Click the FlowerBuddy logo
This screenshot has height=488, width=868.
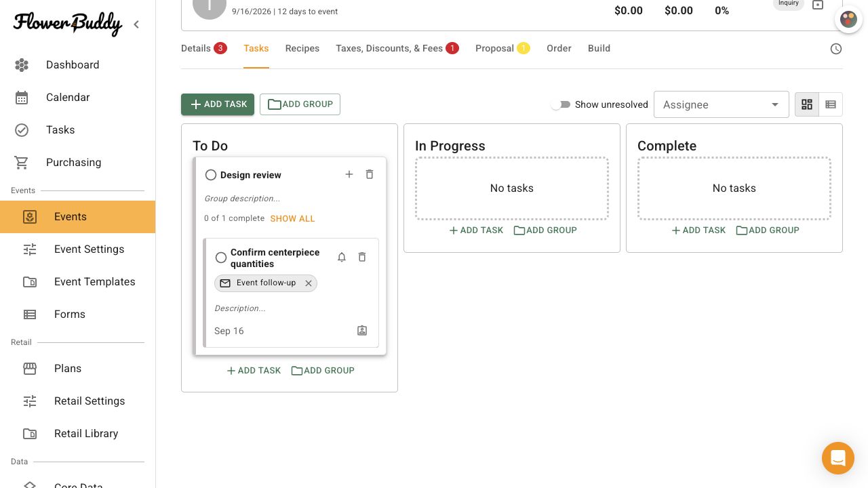68,24
